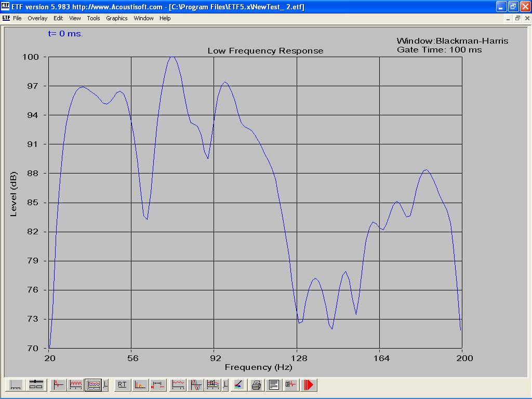Image resolution: width=532 pixels, height=399 pixels.
Task: Click the speaker test signal icon
Action: pyautogui.click(x=290, y=385)
